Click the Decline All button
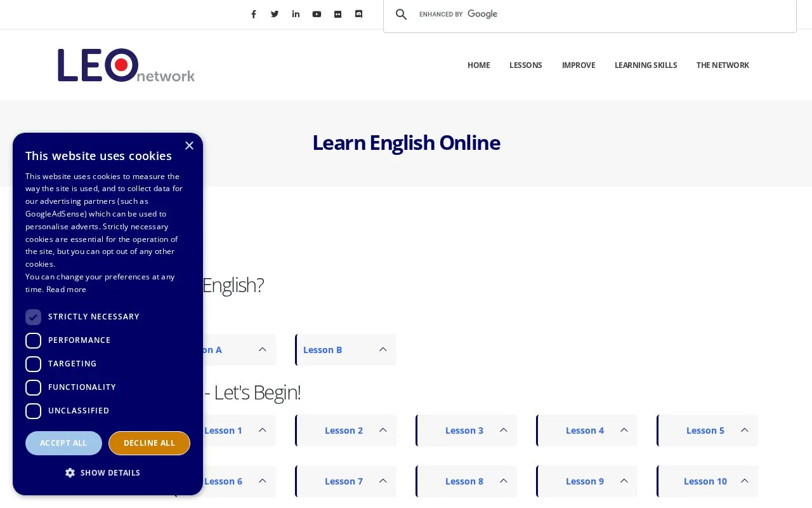 pos(149,443)
